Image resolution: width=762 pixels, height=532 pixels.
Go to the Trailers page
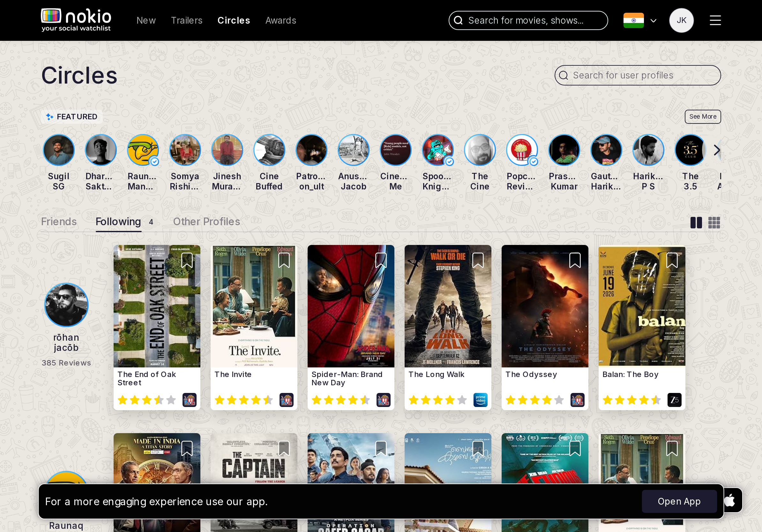(x=187, y=20)
